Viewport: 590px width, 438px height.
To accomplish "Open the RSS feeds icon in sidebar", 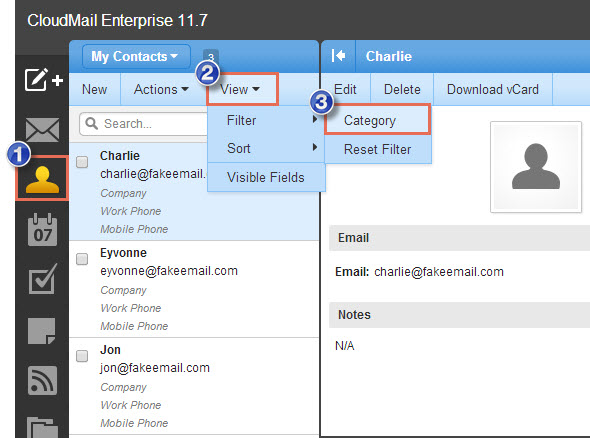I will 42,380.
